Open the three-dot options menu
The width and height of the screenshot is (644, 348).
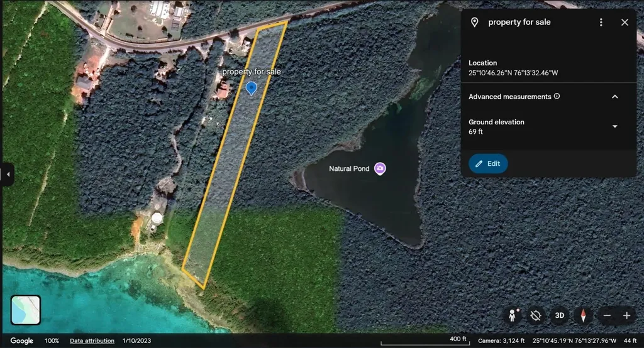coord(601,22)
